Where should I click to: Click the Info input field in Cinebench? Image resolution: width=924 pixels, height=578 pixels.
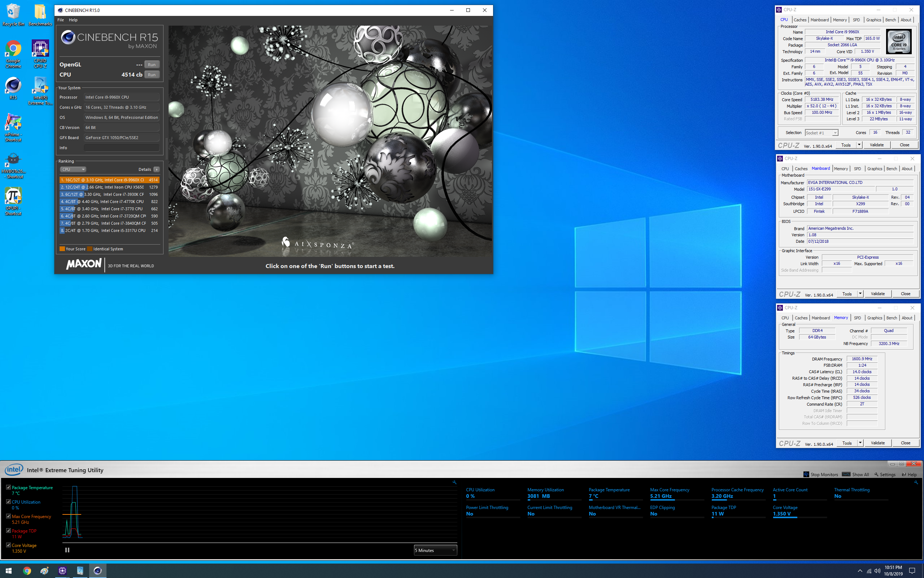(121, 147)
